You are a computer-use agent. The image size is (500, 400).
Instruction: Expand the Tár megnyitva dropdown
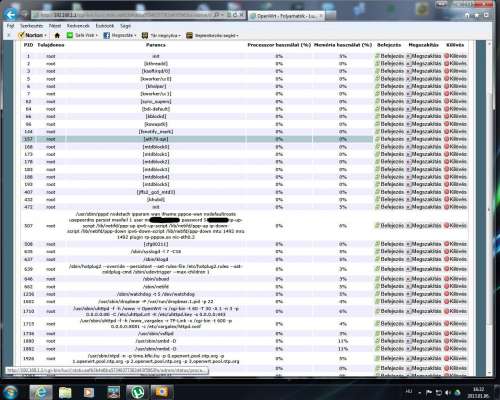click(180, 36)
